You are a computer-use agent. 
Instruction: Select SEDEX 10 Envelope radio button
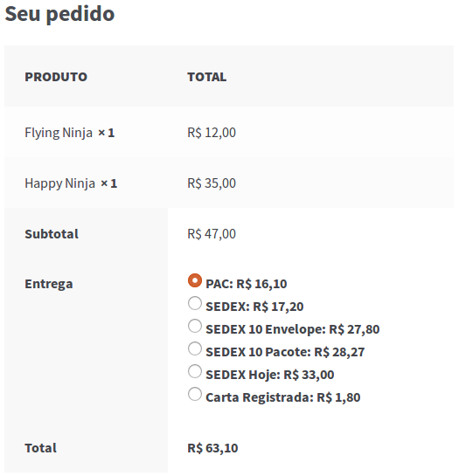coord(195,326)
